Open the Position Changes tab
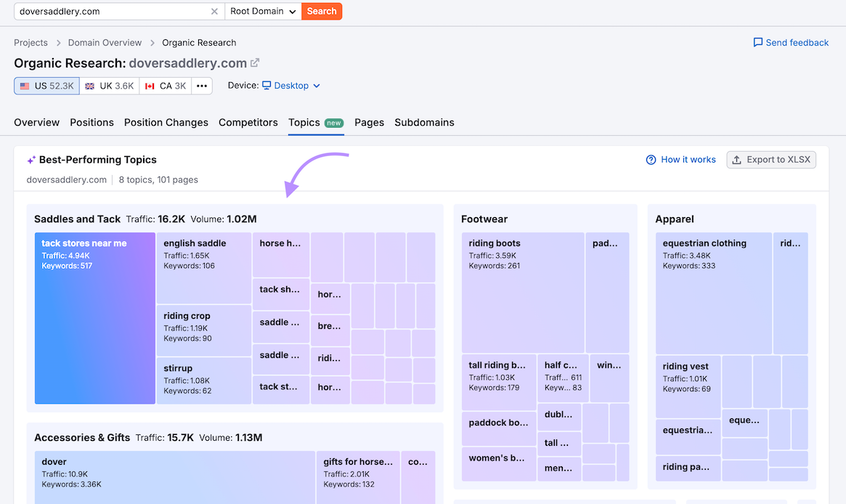The width and height of the screenshot is (846, 504). click(x=166, y=123)
